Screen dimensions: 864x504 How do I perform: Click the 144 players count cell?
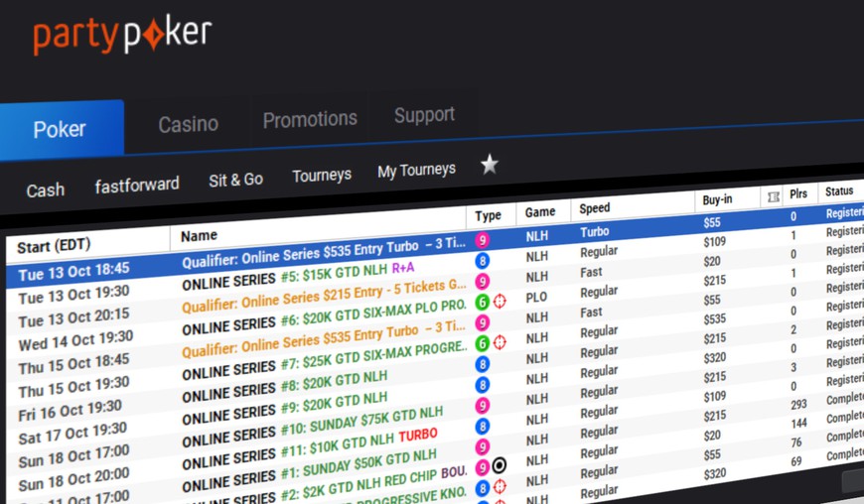click(x=798, y=423)
